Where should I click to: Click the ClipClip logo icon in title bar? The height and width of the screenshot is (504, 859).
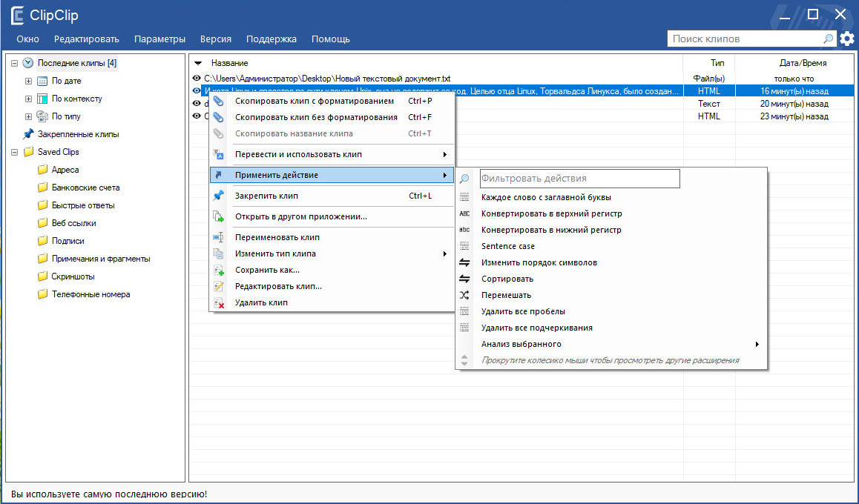pos(18,16)
